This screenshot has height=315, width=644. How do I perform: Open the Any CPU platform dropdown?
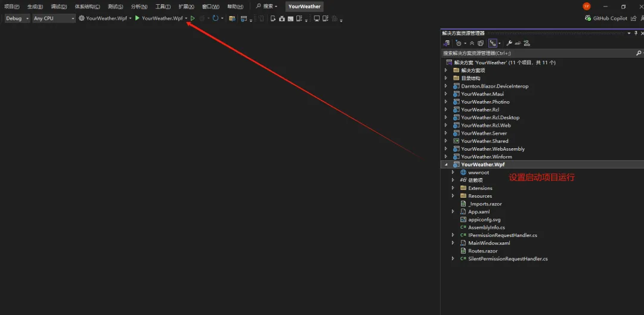[x=54, y=18]
